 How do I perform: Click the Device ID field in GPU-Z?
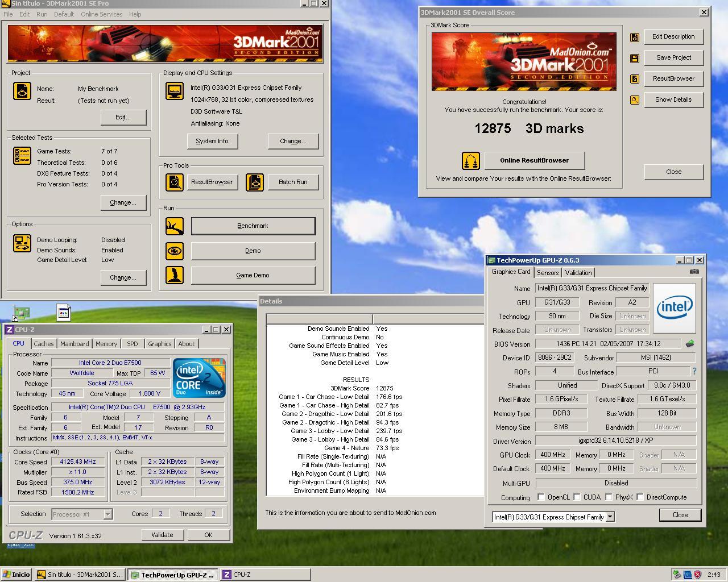553,357
